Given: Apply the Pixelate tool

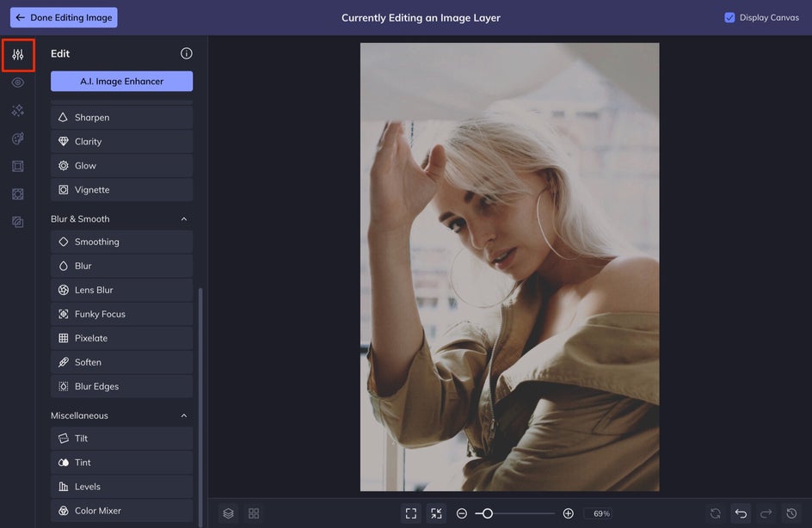Looking at the screenshot, I should coord(121,338).
